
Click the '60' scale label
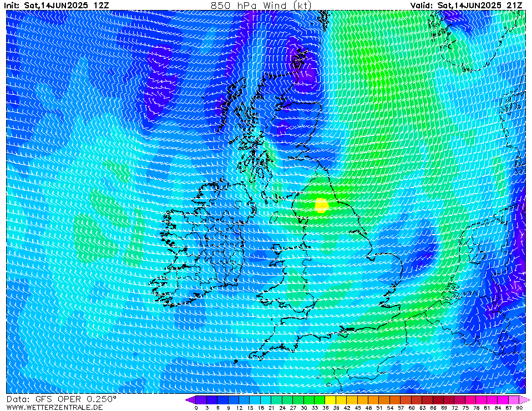pos(412,408)
